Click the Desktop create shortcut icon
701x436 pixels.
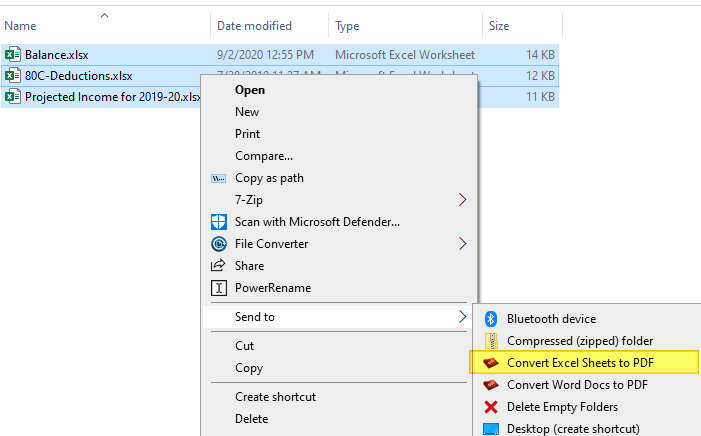point(491,429)
